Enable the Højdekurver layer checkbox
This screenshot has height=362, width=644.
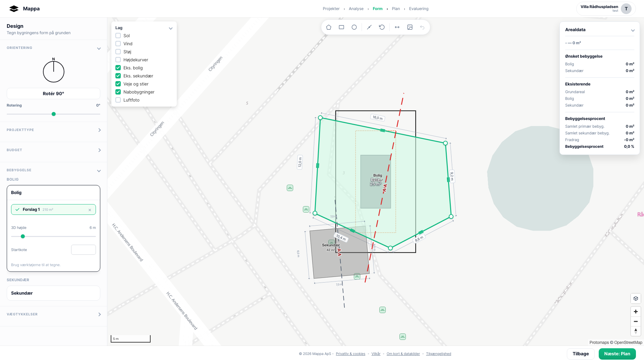click(118, 60)
